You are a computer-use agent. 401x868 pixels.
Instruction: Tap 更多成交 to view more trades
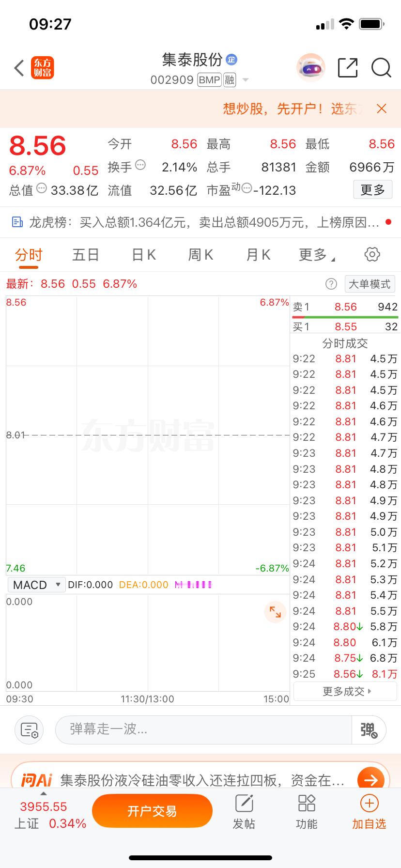click(345, 691)
